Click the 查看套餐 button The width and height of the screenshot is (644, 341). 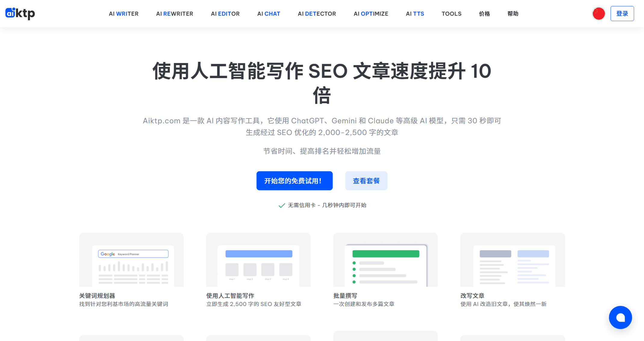[366, 181]
